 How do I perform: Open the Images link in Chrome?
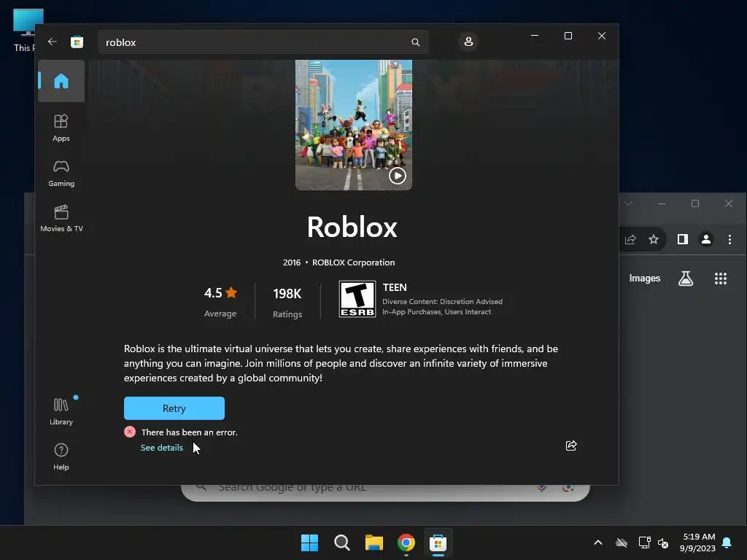(645, 278)
